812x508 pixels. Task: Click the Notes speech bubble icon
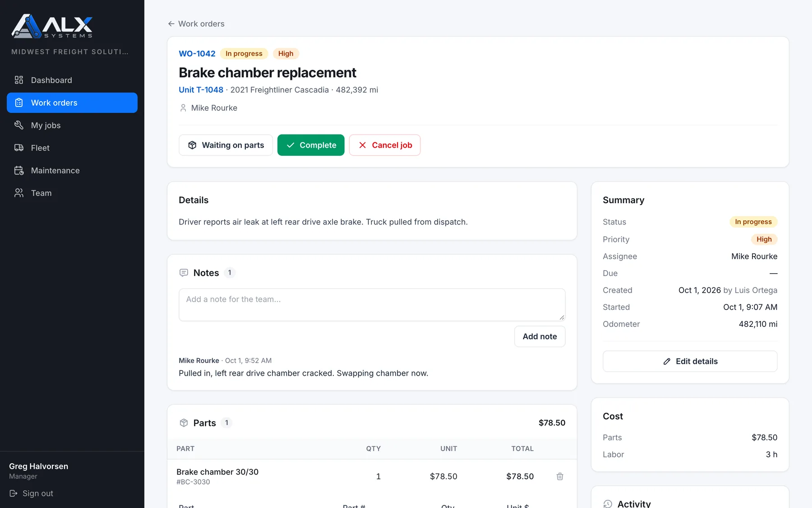coord(184,273)
